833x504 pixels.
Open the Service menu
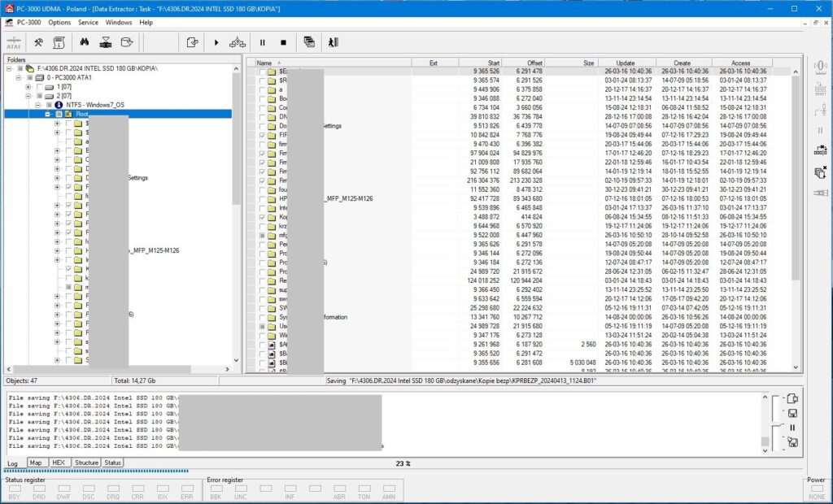tap(88, 22)
